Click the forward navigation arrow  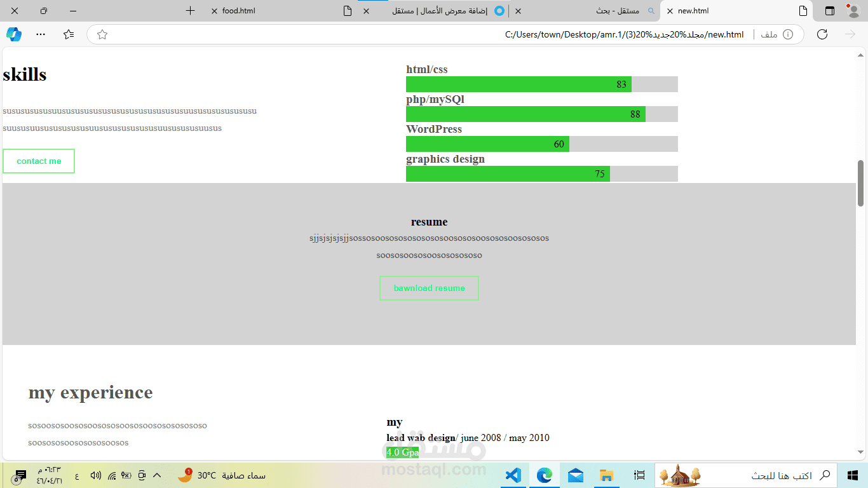click(x=850, y=34)
